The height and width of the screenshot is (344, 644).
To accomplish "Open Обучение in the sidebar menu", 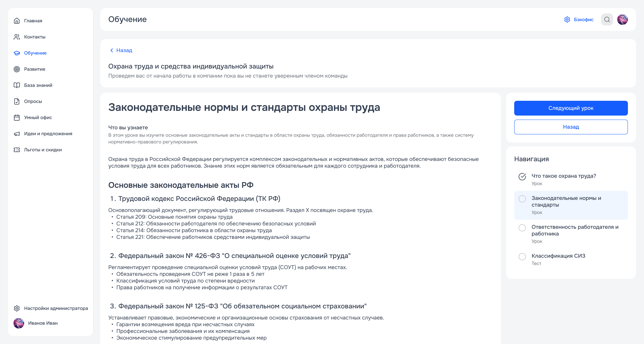I will click(35, 53).
